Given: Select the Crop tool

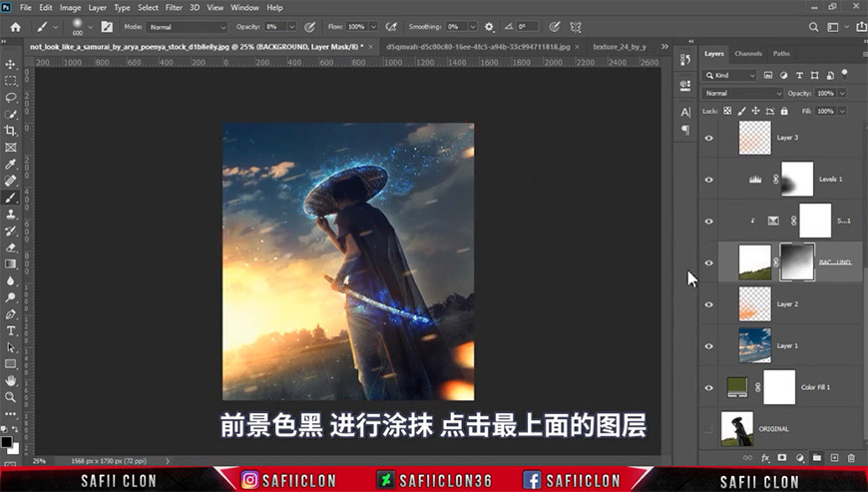Looking at the screenshot, I should 10,131.
